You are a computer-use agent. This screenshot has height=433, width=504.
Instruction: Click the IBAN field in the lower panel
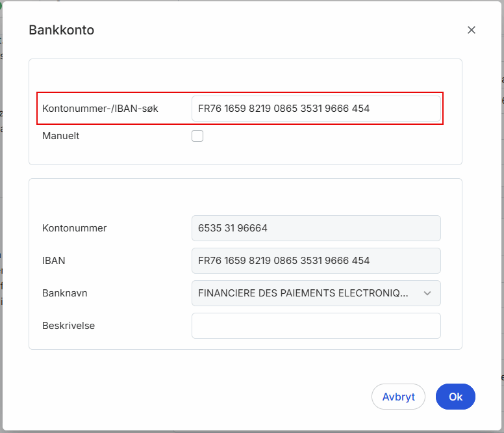point(316,261)
